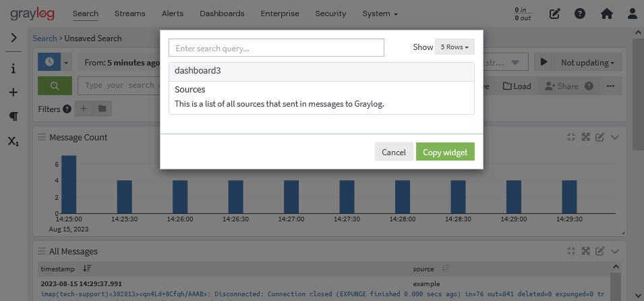Edit the All Messages widget
Screen dimensions: 644x301
point(599,251)
